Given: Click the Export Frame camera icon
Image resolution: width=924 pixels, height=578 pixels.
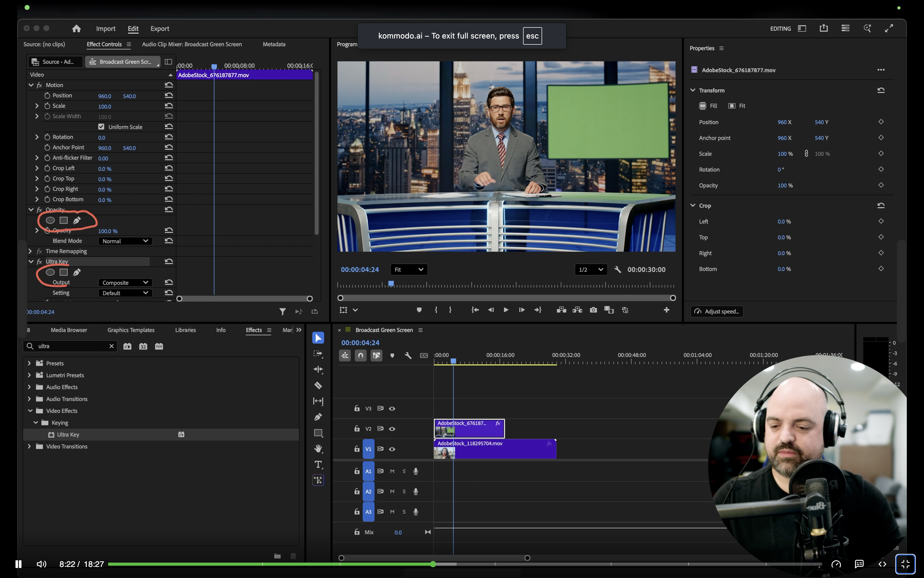Looking at the screenshot, I should coord(593,310).
